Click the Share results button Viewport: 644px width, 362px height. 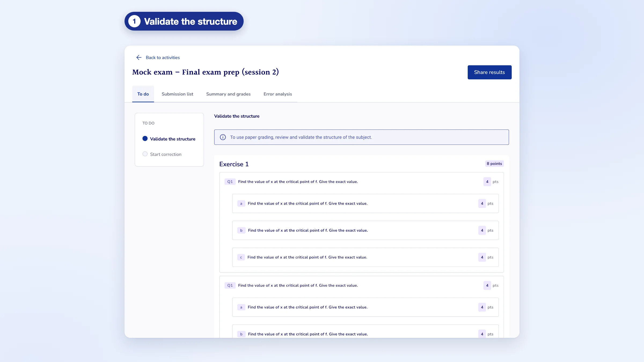(x=489, y=72)
